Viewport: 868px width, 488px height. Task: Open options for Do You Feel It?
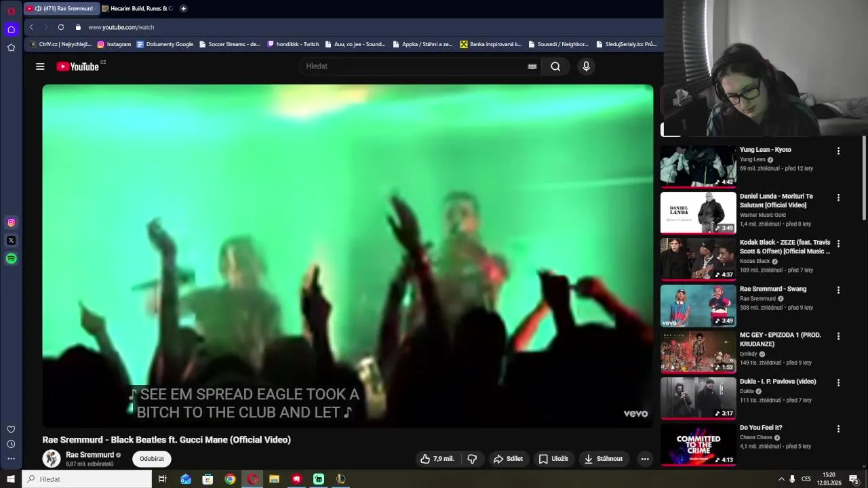(838, 429)
